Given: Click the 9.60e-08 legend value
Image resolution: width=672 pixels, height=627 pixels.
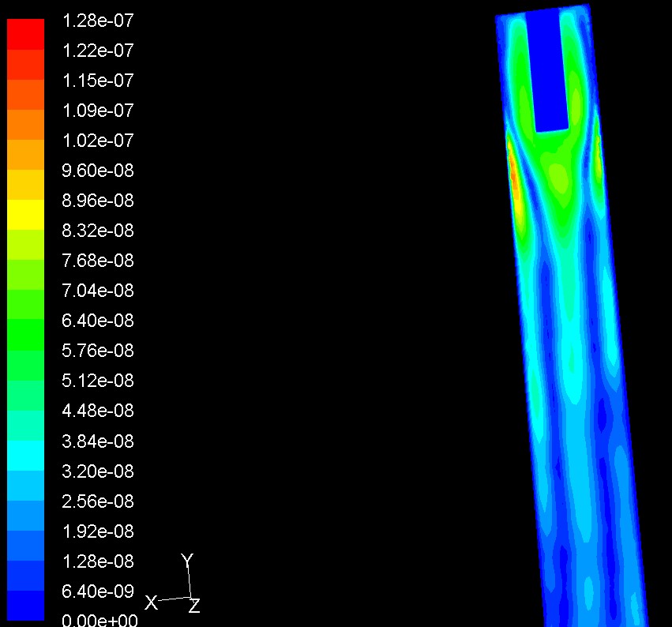Looking at the screenshot, I should (98, 171).
